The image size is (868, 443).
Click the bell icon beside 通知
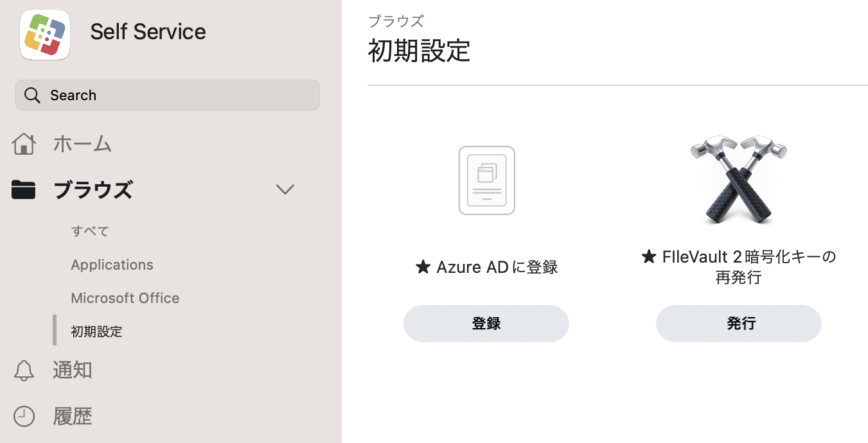24,370
